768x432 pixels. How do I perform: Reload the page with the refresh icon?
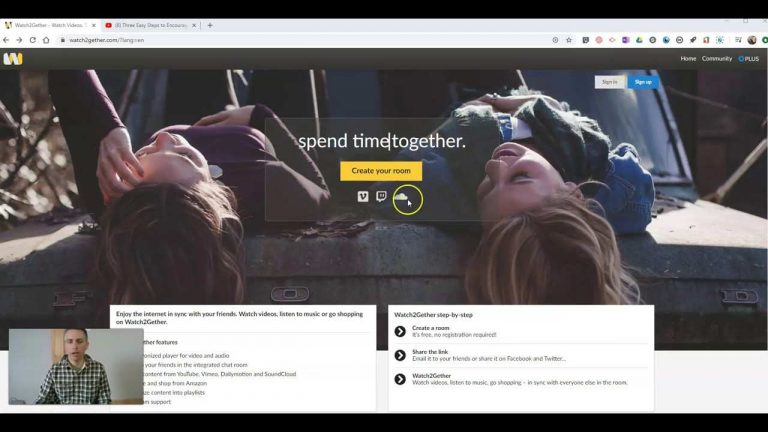32,40
